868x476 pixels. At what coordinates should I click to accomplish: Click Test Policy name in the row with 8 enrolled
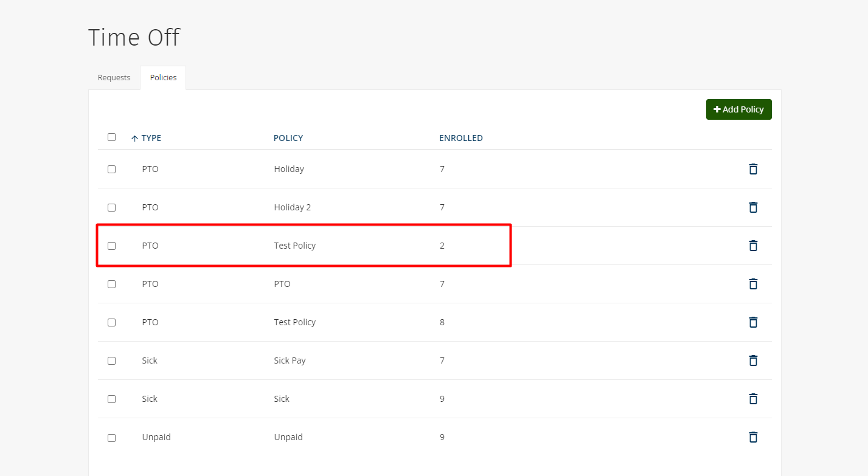(x=295, y=322)
